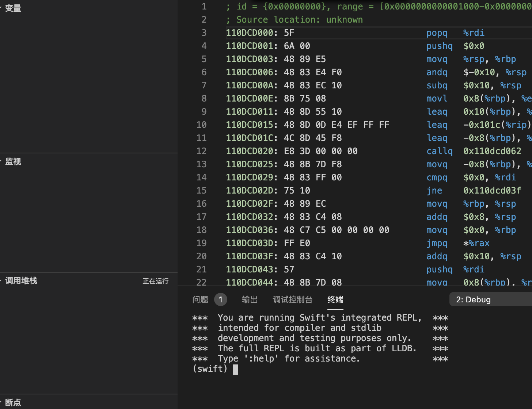
Task: Click line number 19 in the gutter
Action: click(201, 243)
